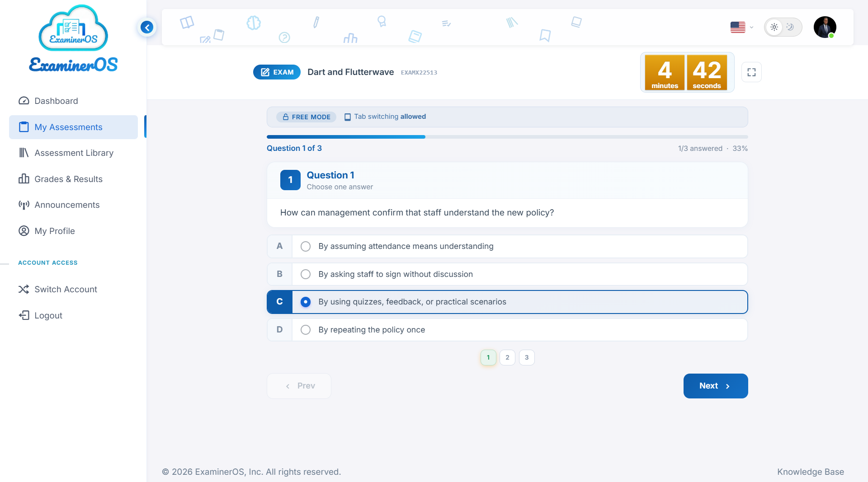Click the Dart and Flutterwave exam title
The width and height of the screenshot is (868, 482).
coord(350,72)
